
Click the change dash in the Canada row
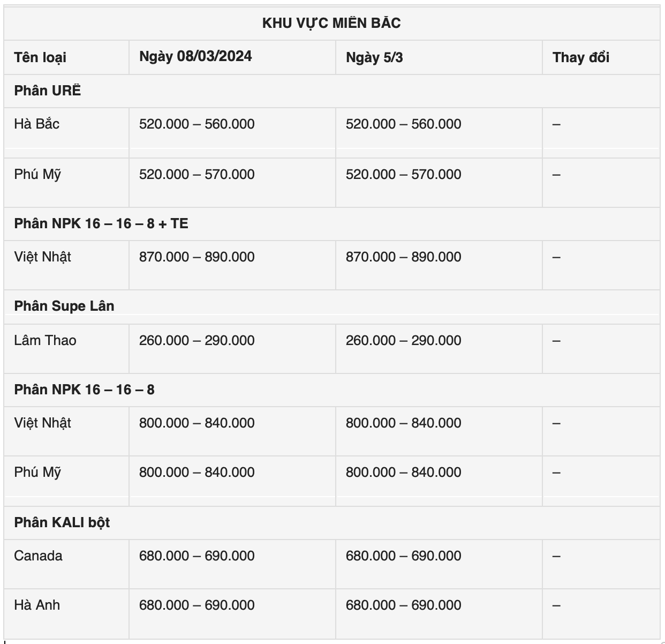[x=556, y=556]
